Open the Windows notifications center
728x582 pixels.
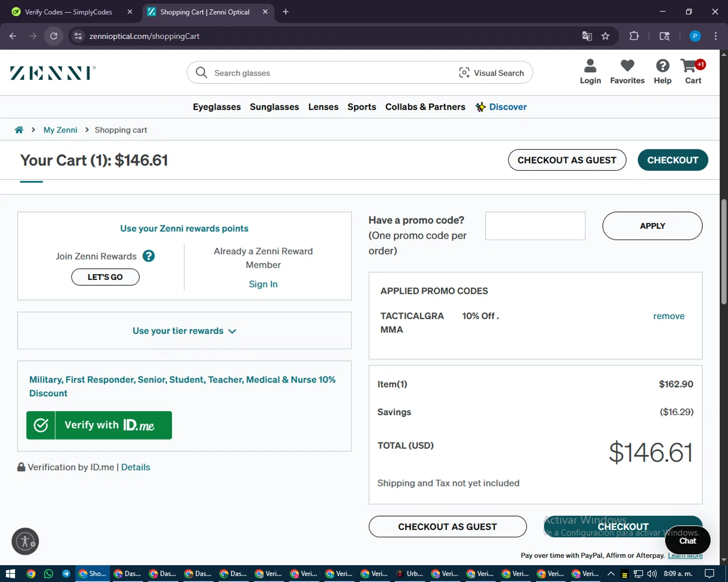tap(710, 574)
